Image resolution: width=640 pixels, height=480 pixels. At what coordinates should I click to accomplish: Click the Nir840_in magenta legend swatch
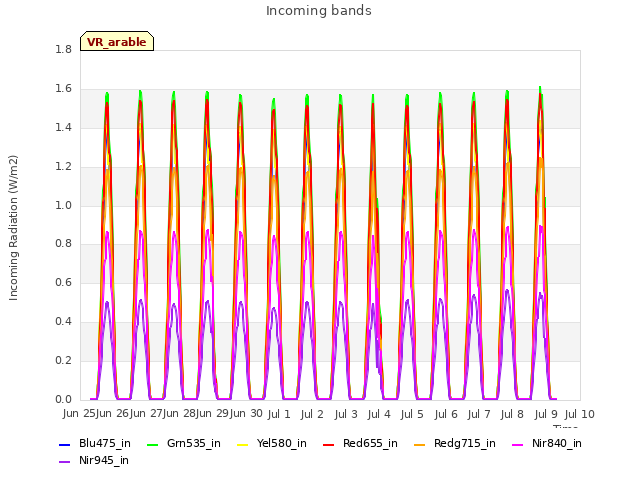(518, 444)
